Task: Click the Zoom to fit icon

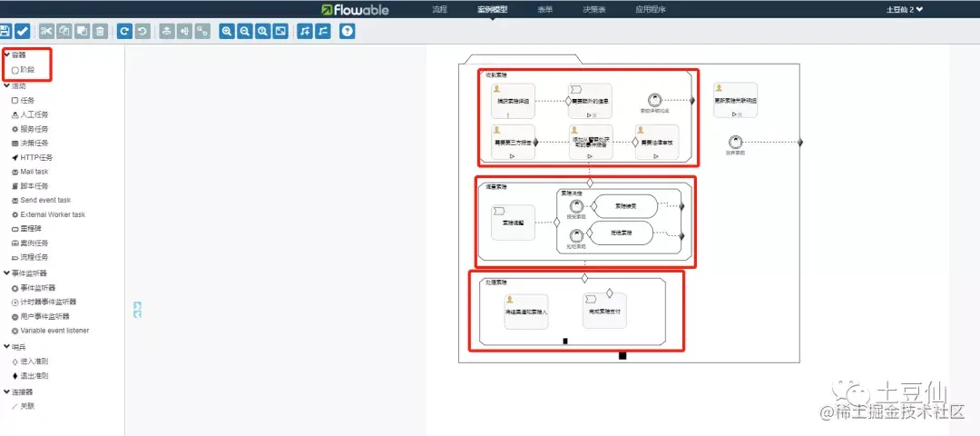Action: 280,31
